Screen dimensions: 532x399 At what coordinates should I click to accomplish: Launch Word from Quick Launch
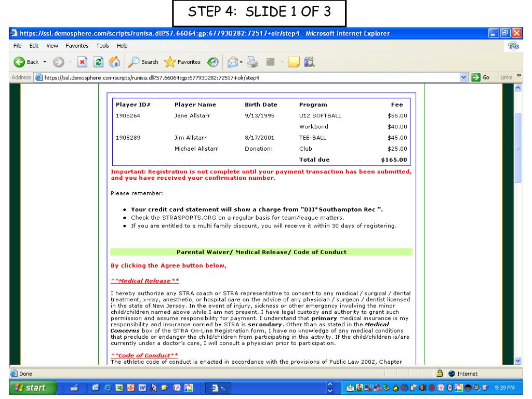click(142, 388)
